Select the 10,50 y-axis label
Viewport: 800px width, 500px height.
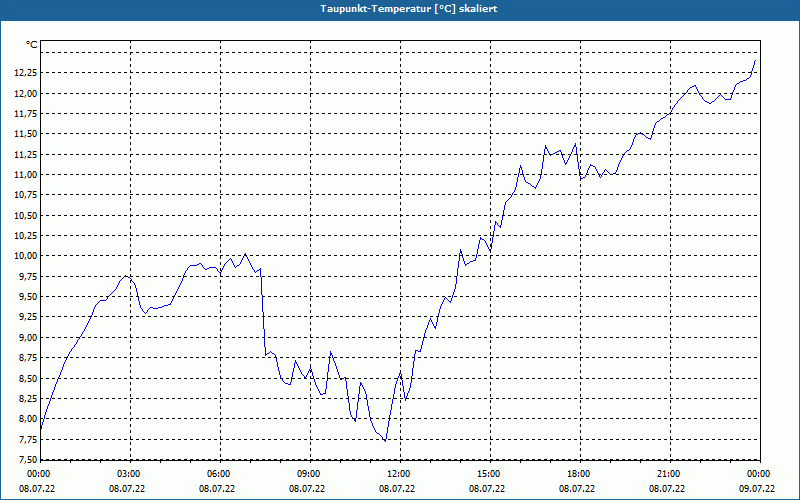tap(25, 215)
